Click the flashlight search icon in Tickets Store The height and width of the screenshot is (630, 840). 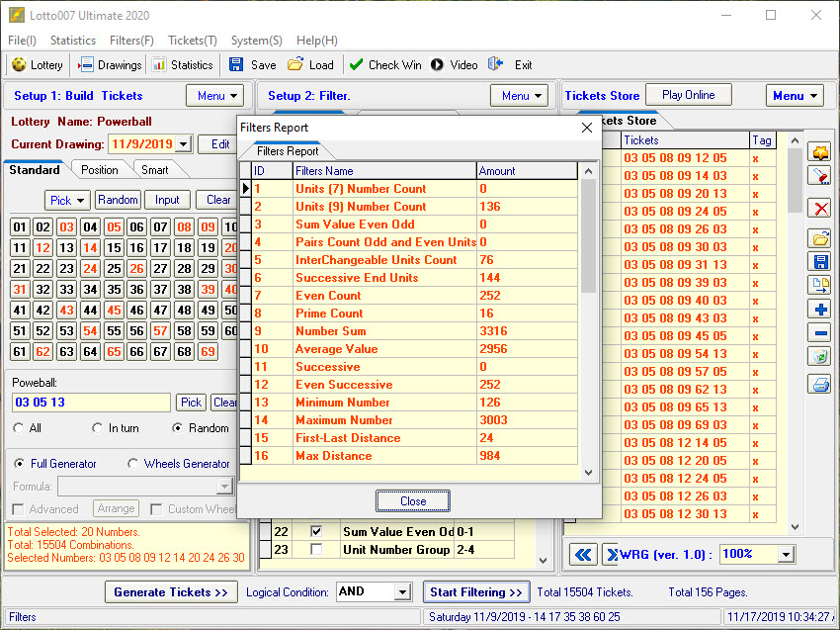click(820, 176)
